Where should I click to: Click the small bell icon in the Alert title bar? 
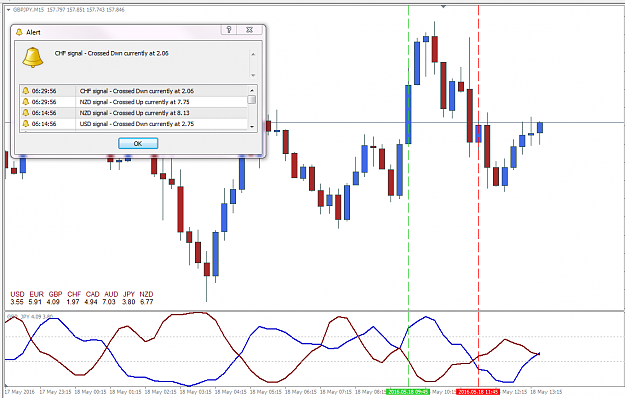(19, 32)
